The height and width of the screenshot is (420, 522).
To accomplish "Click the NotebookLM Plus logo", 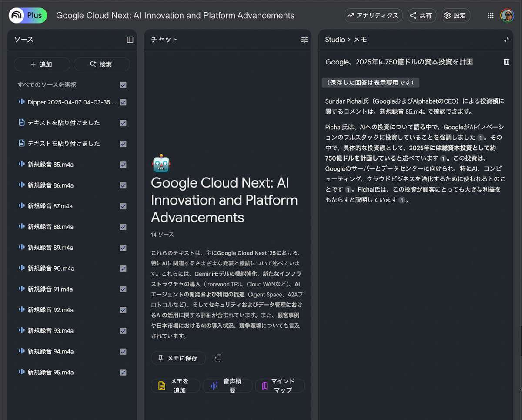I will [x=28, y=16].
